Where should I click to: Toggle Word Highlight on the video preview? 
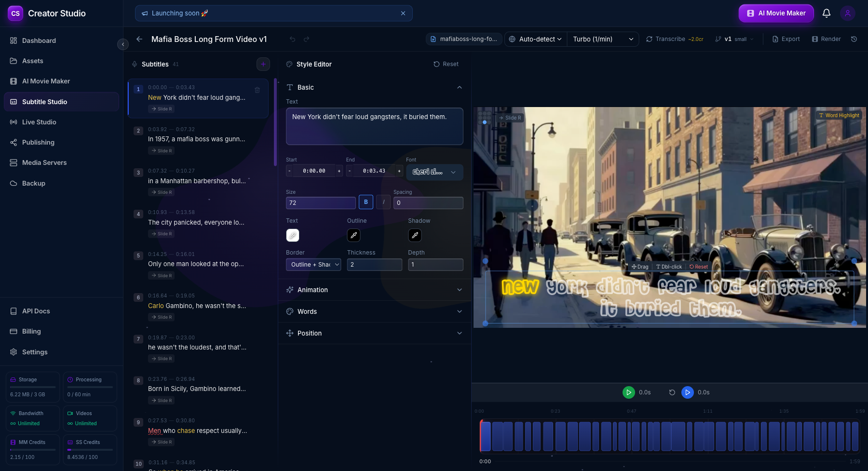point(838,115)
